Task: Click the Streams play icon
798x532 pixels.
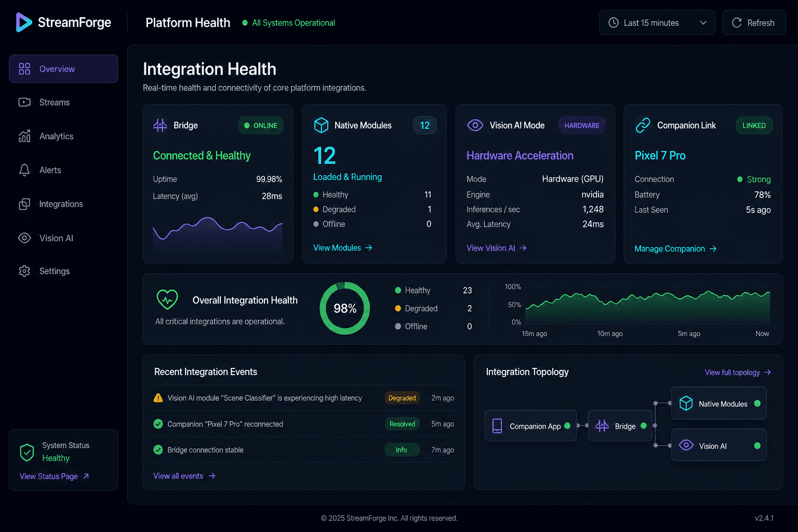Action: pyautogui.click(x=24, y=102)
